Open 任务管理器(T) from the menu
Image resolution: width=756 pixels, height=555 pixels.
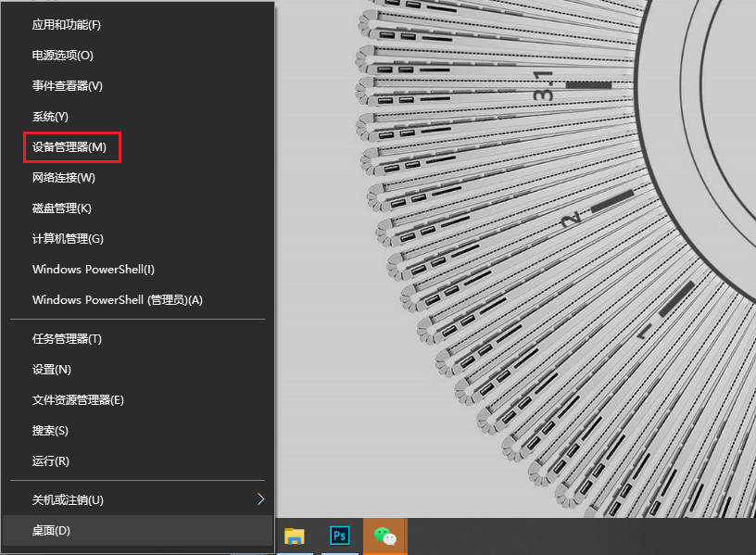[67, 339]
